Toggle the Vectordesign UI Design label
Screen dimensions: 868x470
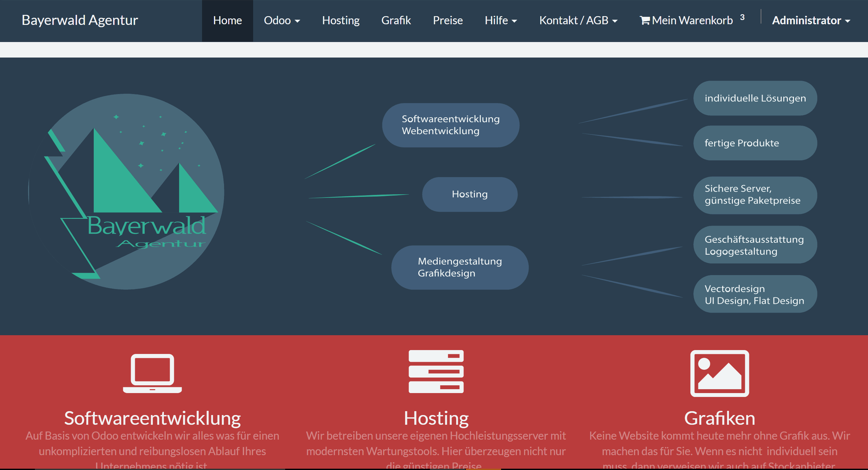pos(753,294)
